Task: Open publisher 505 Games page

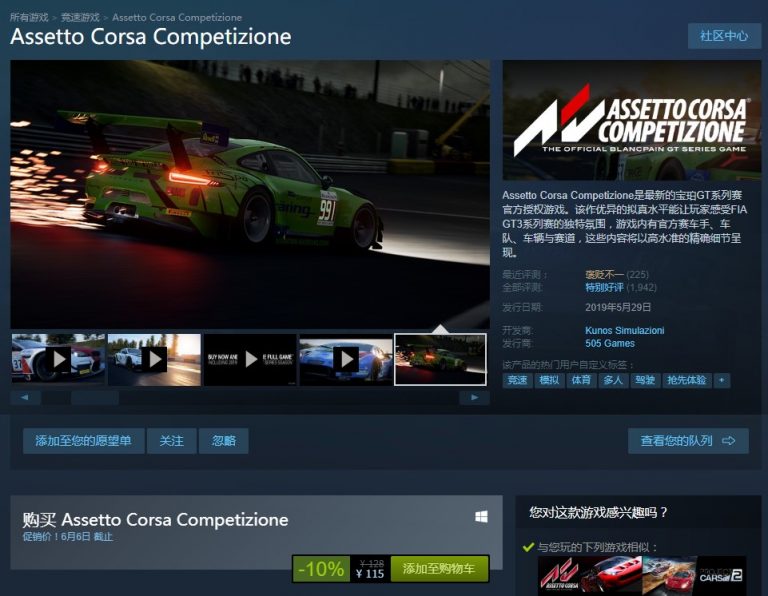Action: point(610,343)
